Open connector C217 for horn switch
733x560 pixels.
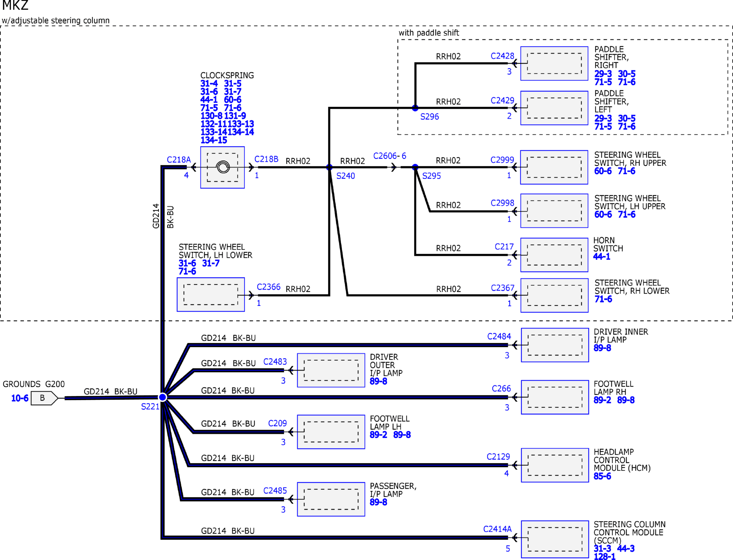(x=504, y=246)
